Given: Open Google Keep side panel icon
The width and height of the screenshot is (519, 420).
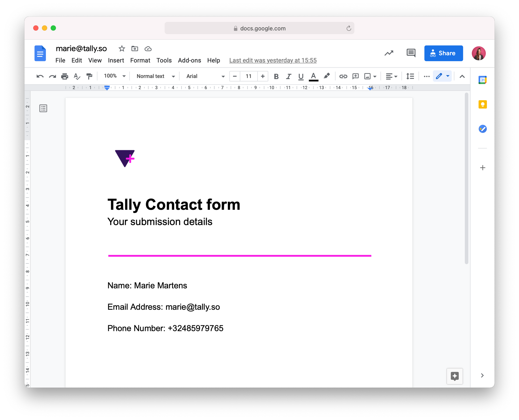Looking at the screenshot, I should (x=482, y=104).
